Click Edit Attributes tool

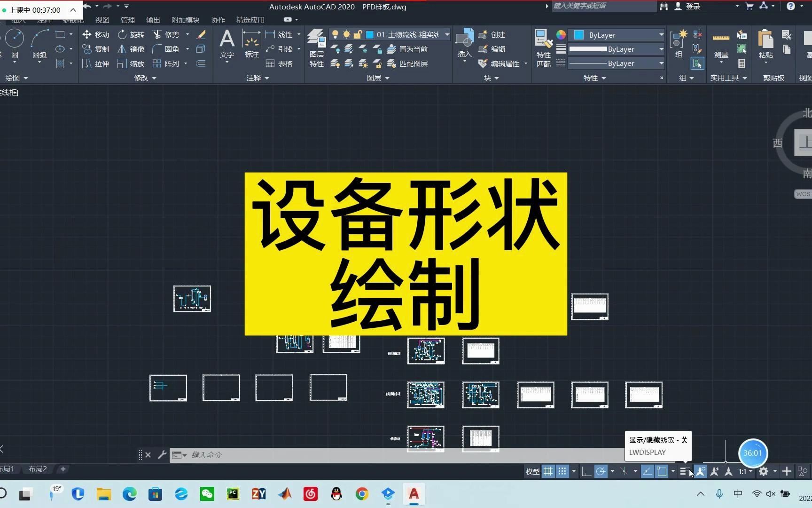pyautogui.click(x=499, y=63)
